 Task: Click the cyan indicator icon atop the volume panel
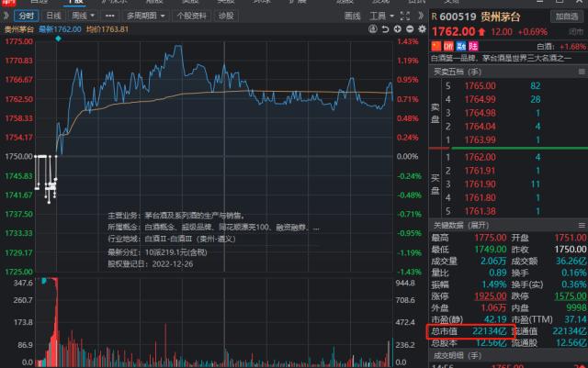[44, 281]
